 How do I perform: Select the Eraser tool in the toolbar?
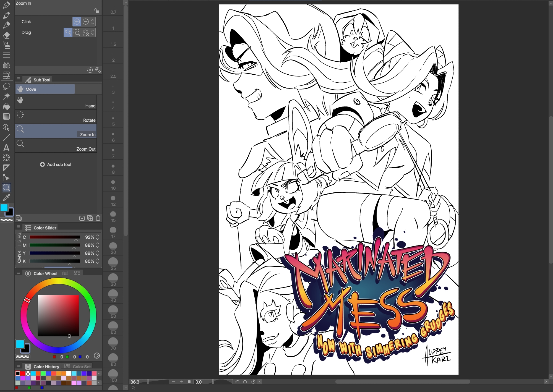[6, 35]
